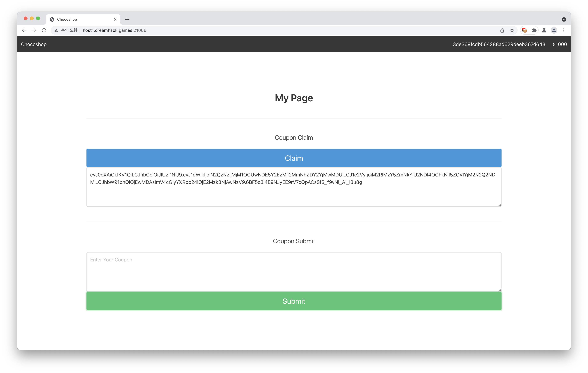
Task: Close the Chocoshop tab
Action: coord(115,20)
